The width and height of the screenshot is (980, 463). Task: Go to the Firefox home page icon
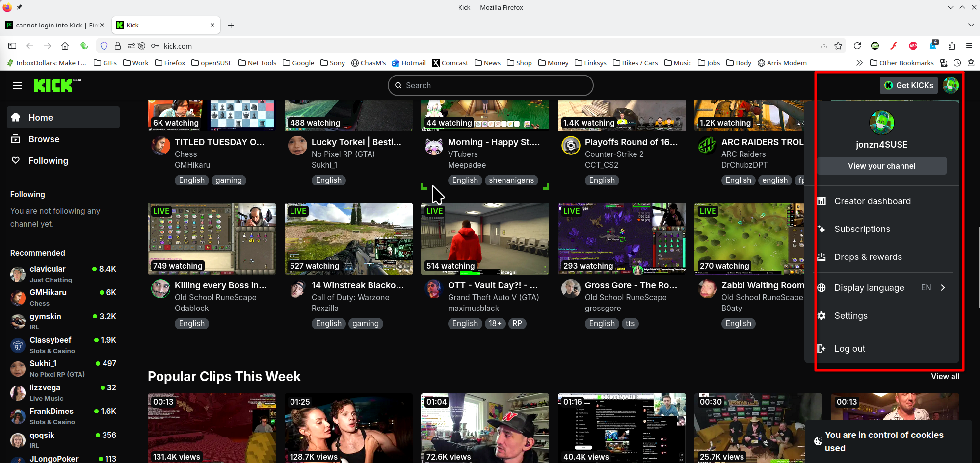click(65, 46)
